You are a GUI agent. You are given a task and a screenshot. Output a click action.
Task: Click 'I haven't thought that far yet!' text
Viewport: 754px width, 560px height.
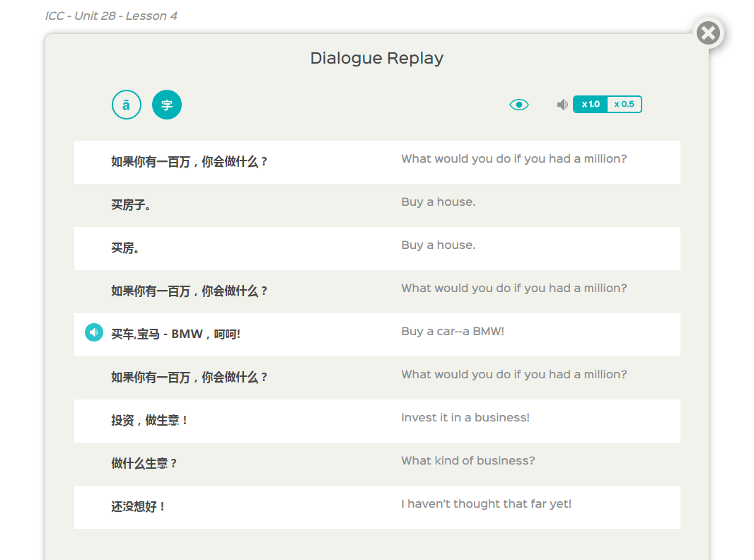coord(486,504)
